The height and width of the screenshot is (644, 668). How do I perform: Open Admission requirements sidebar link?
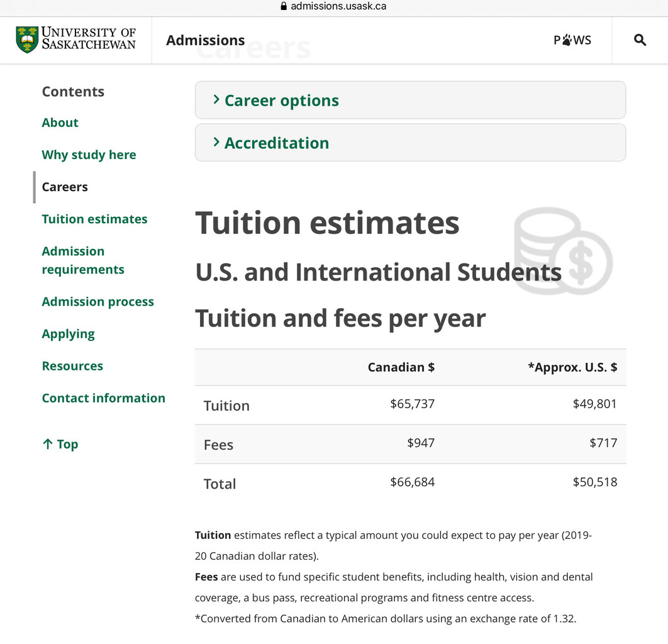pos(82,260)
